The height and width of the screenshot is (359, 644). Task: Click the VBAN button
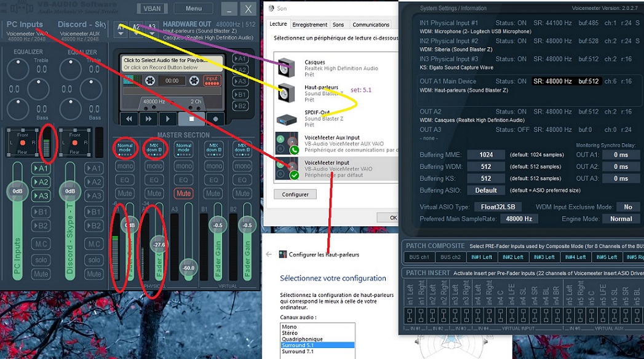click(152, 8)
